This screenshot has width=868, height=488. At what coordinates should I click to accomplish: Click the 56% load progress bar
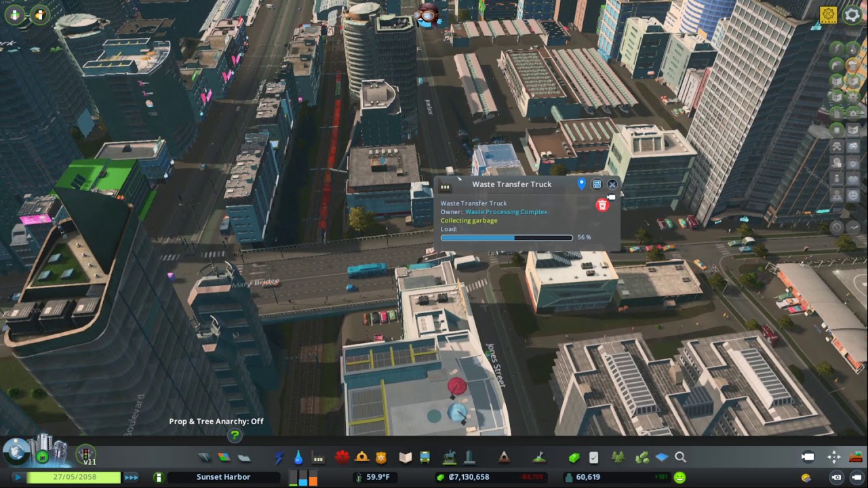click(507, 238)
